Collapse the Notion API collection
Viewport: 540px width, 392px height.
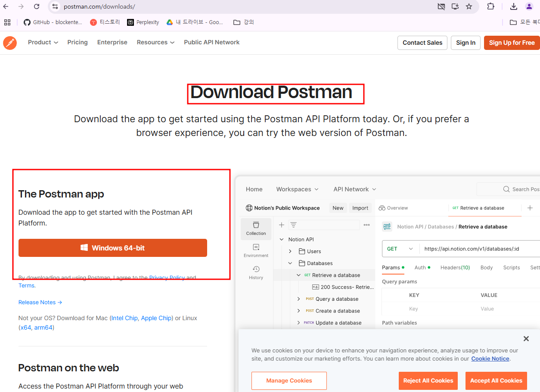click(x=282, y=239)
